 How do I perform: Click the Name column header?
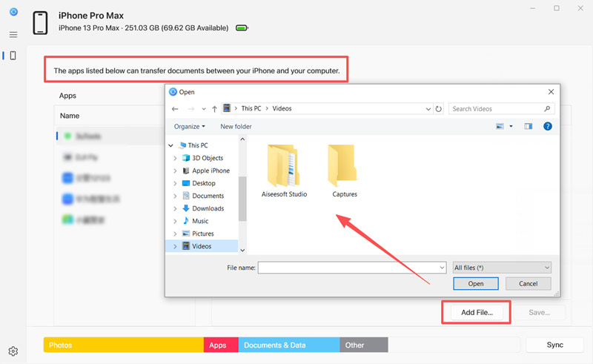(70, 116)
